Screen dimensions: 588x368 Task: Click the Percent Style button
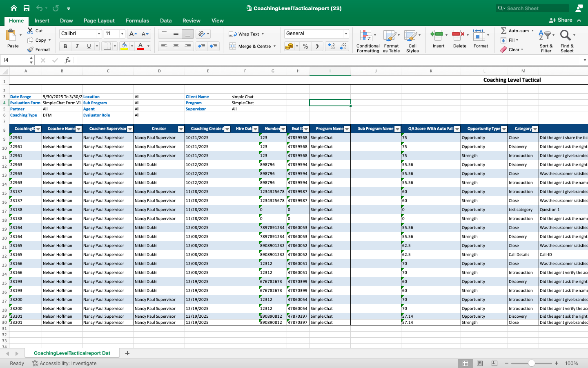coord(305,47)
